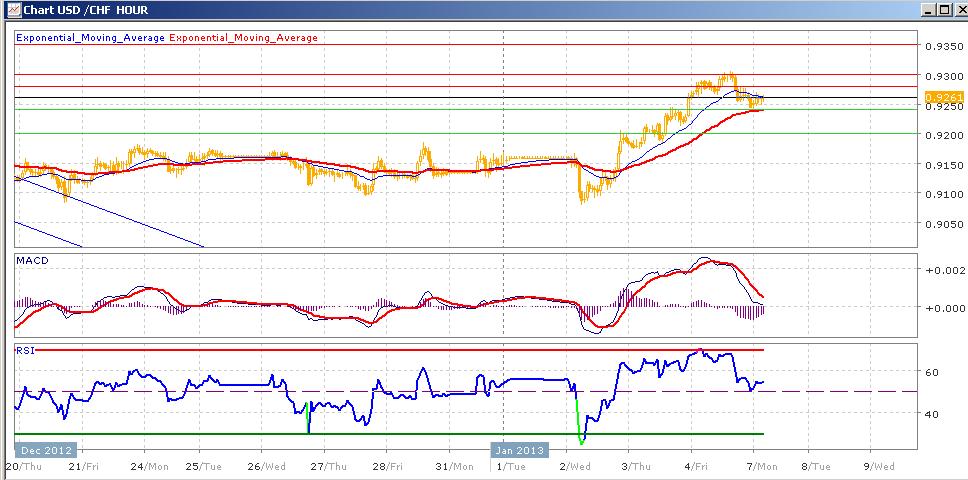Click the RSI panel label
968x480 pixels.
pyautogui.click(x=25, y=350)
